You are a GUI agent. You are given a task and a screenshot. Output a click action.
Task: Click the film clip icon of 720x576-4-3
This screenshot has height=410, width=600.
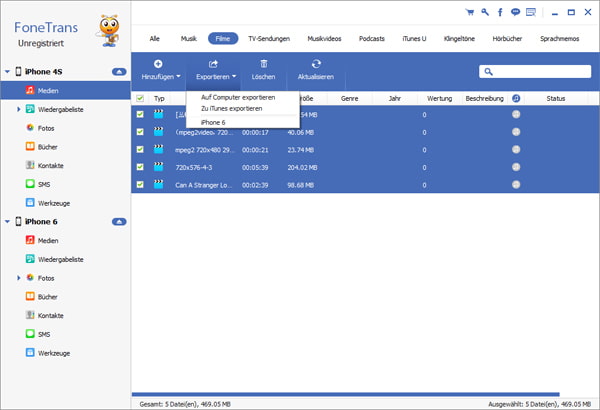[158, 167]
